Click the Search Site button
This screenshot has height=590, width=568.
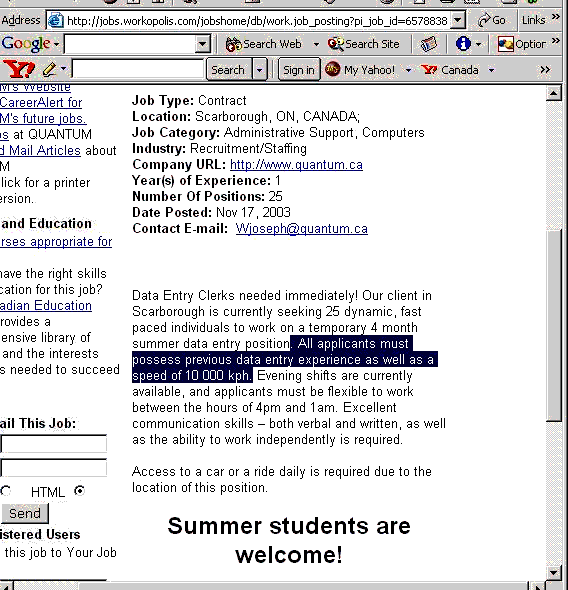click(x=363, y=44)
